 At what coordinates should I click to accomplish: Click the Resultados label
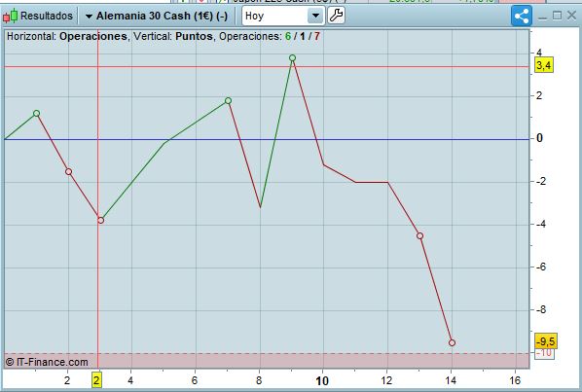[47, 16]
